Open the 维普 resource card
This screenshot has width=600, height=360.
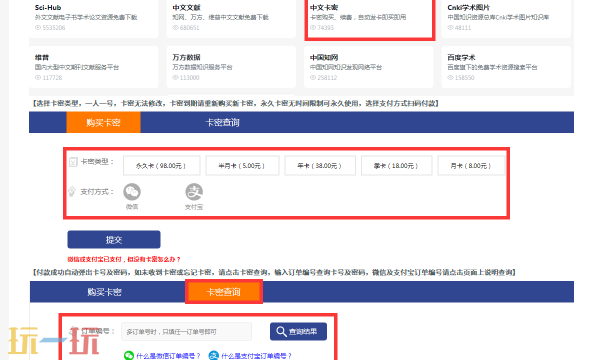pyautogui.click(x=94, y=67)
